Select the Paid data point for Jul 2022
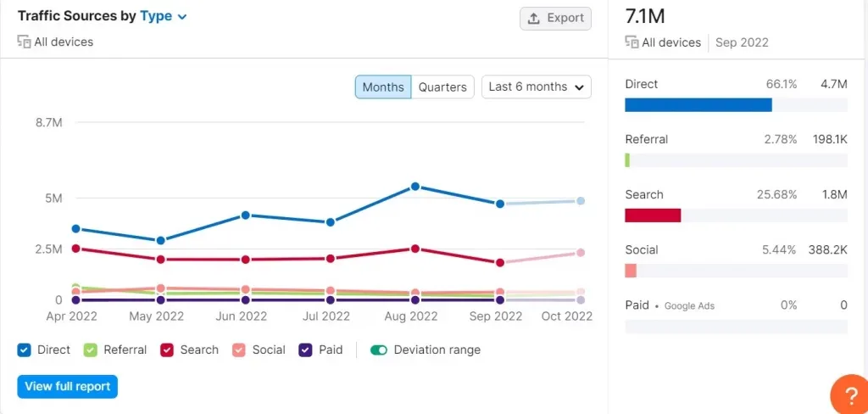The height and width of the screenshot is (414, 868). (331, 299)
